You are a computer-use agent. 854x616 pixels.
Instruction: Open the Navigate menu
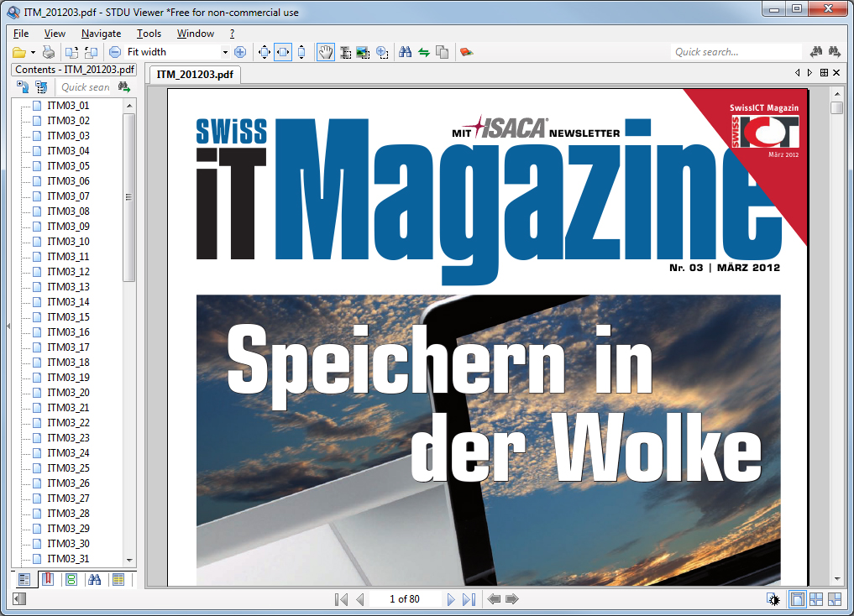click(102, 34)
